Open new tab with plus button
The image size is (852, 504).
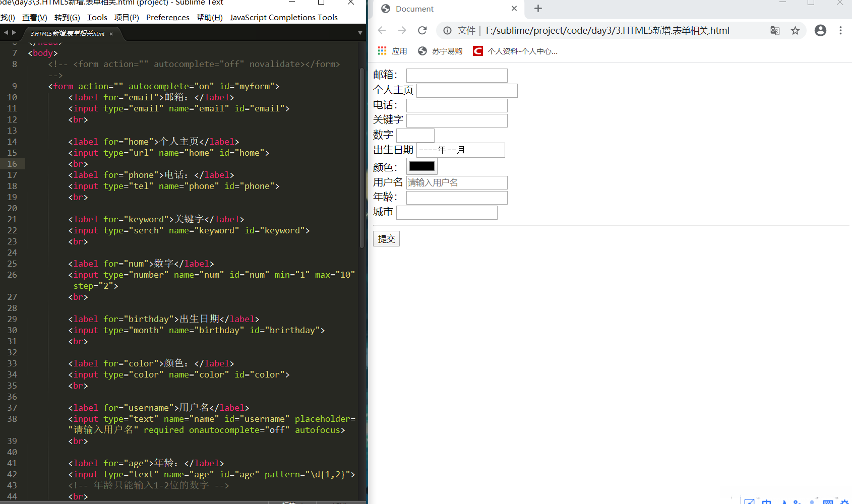click(x=538, y=9)
